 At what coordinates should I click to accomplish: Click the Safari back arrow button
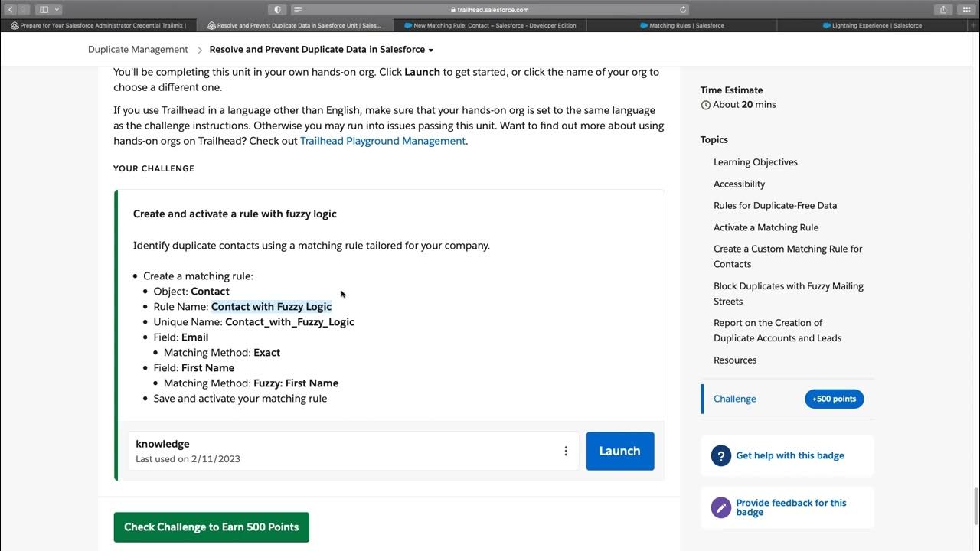tap(10, 9)
